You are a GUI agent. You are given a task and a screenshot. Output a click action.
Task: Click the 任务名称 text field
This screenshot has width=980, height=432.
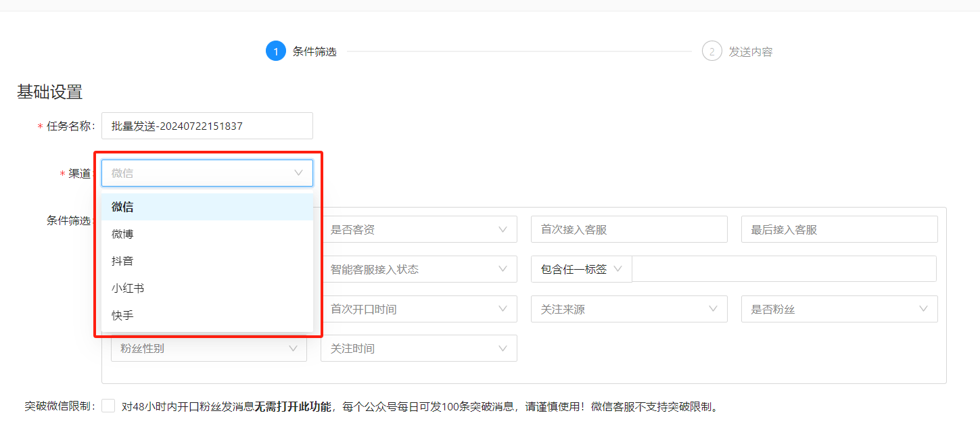(207, 126)
